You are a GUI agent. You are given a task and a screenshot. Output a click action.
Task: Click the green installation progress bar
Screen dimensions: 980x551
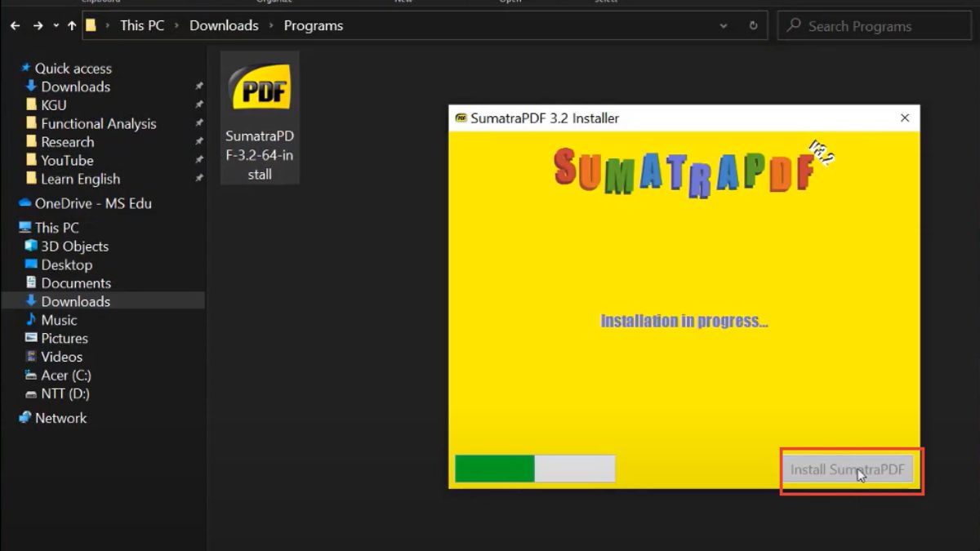coord(535,469)
